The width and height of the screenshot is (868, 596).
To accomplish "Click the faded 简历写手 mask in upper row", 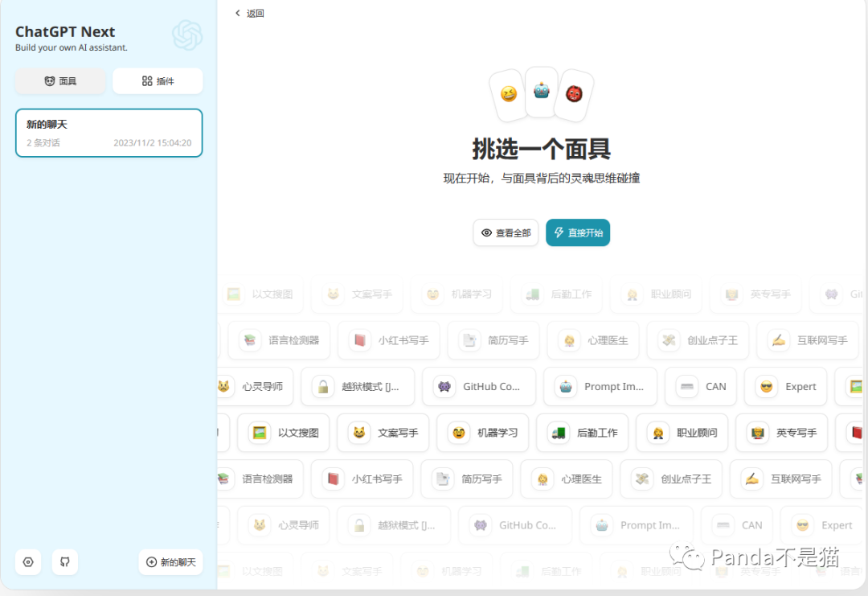I will point(493,340).
